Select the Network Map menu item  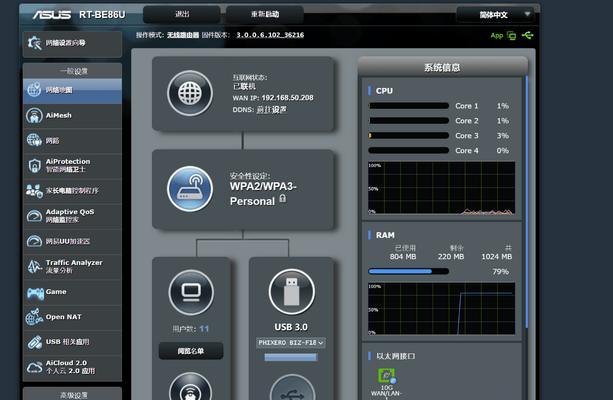(72, 90)
